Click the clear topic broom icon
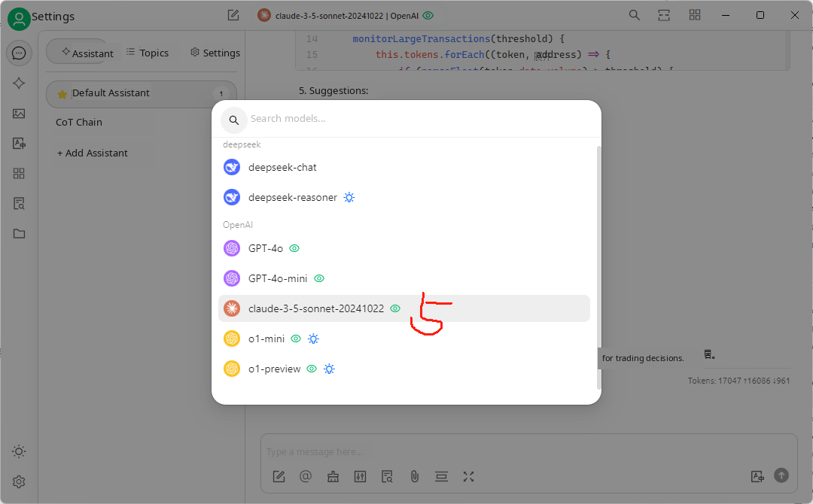 coord(333,477)
